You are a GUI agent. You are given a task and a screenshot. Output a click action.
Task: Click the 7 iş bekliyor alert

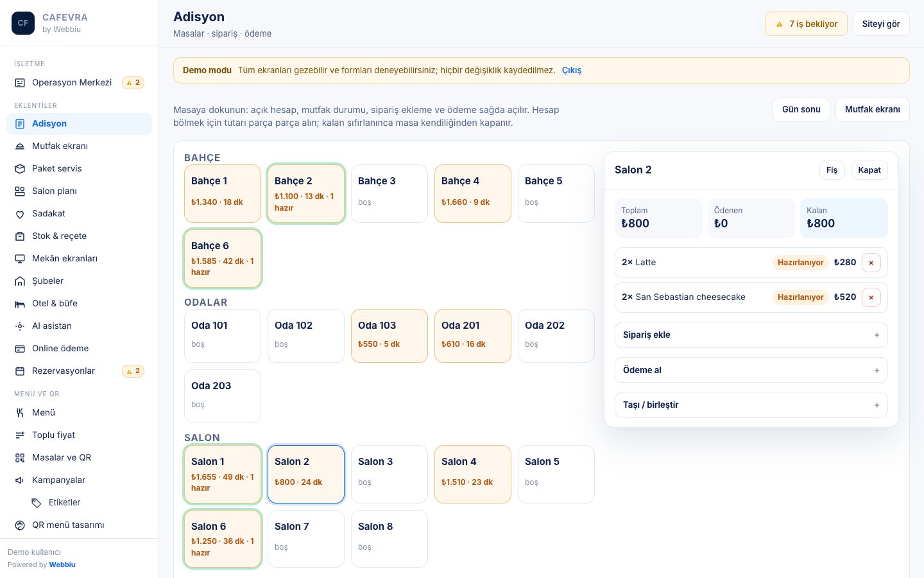click(806, 24)
